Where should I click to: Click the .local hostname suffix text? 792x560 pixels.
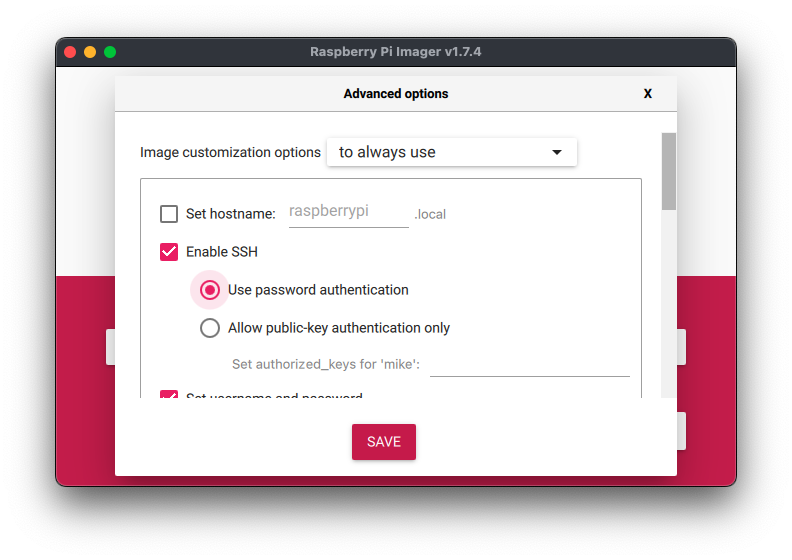click(x=430, y=214)
